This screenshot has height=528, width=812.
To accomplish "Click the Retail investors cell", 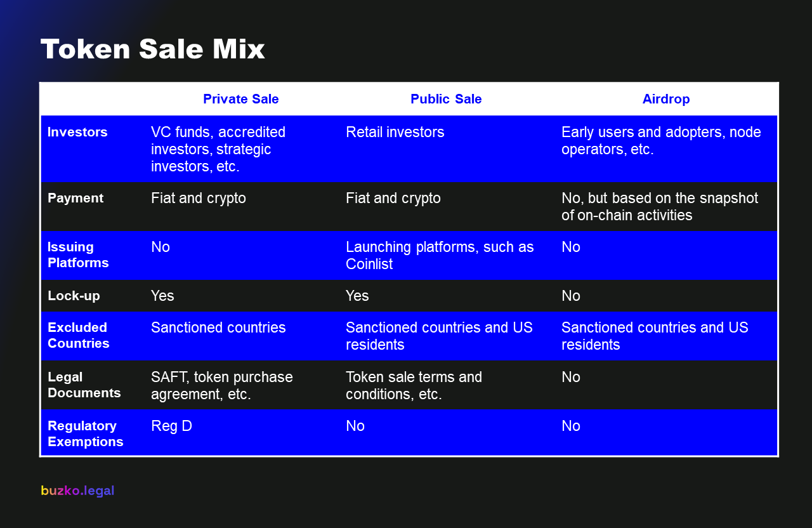I will coord(395,132).
